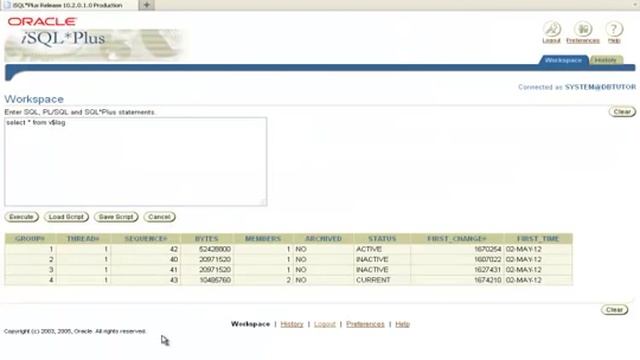
Task: Select the iSQL*Plus Release browser tab
Action: pos(69,5)
